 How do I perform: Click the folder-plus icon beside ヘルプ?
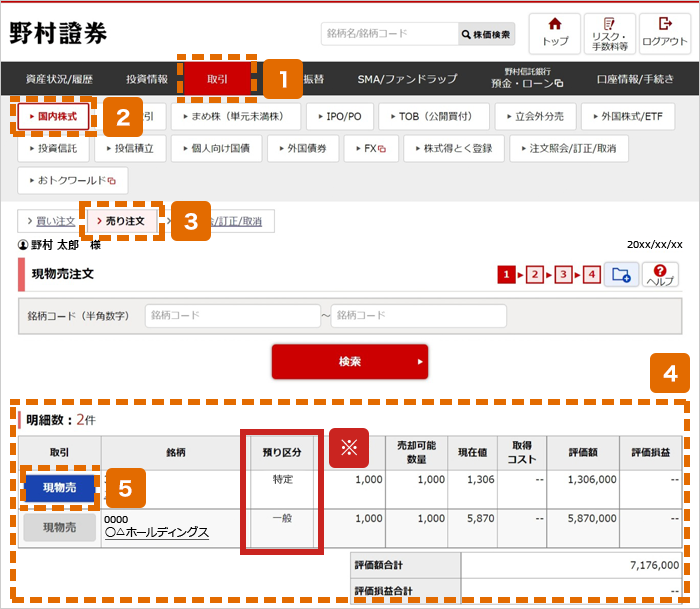click(x=621, y=274)
